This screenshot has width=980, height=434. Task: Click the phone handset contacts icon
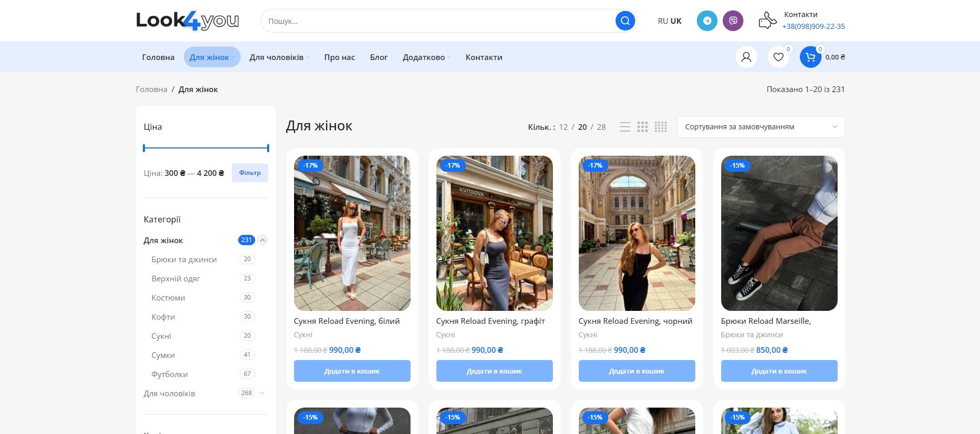[768, 21]
